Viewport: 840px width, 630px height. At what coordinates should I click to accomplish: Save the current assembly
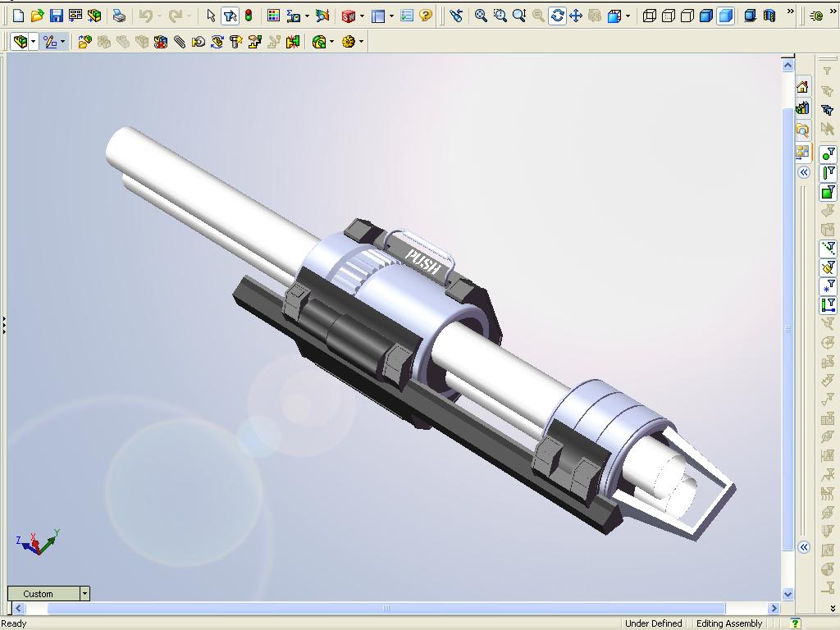click(57, 16)
